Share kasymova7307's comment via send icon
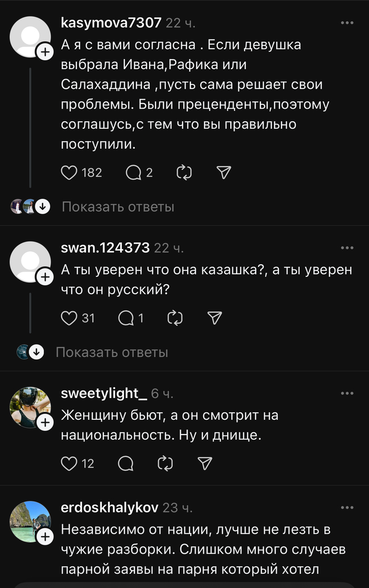The width and height of the screenshot is (369, 588). 224,172
